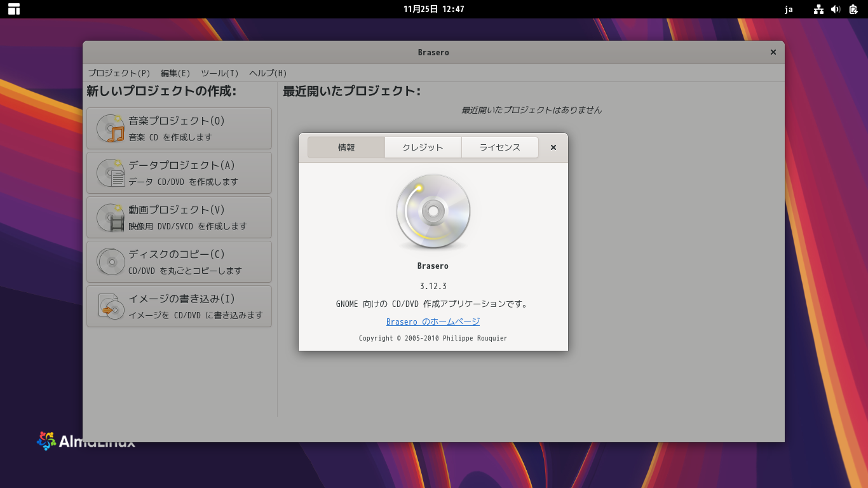Open the Activities overview icon
The image size is (868, 488).
[x=14, y=9]
